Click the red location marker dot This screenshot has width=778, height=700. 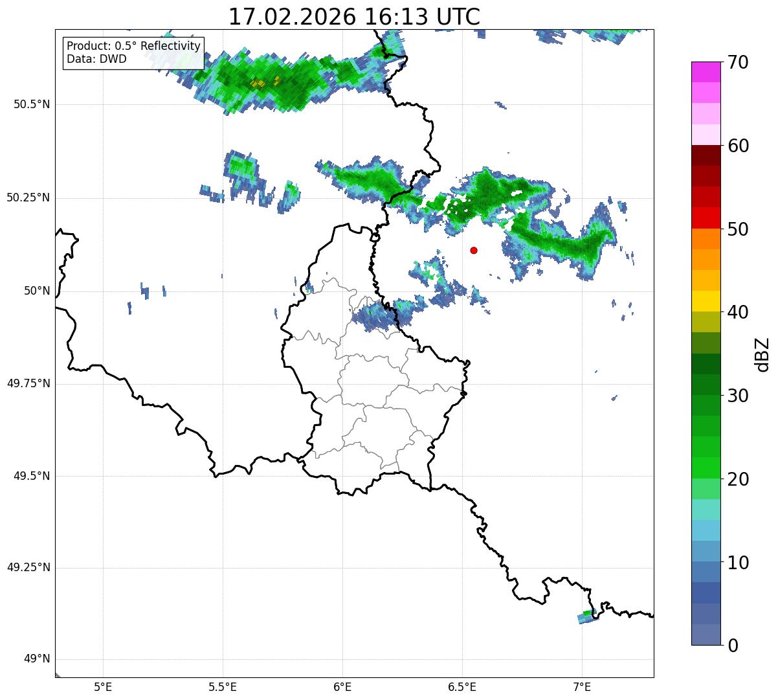(474, 250)
